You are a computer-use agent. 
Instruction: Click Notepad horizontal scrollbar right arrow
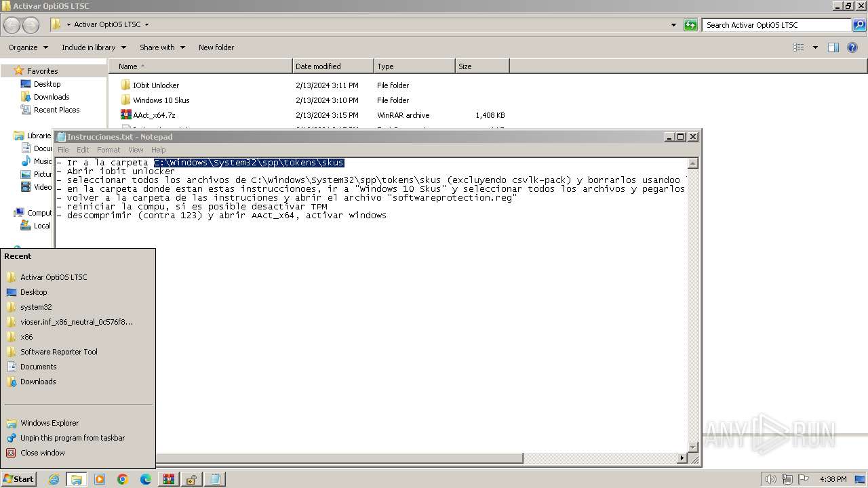(682, 458)
